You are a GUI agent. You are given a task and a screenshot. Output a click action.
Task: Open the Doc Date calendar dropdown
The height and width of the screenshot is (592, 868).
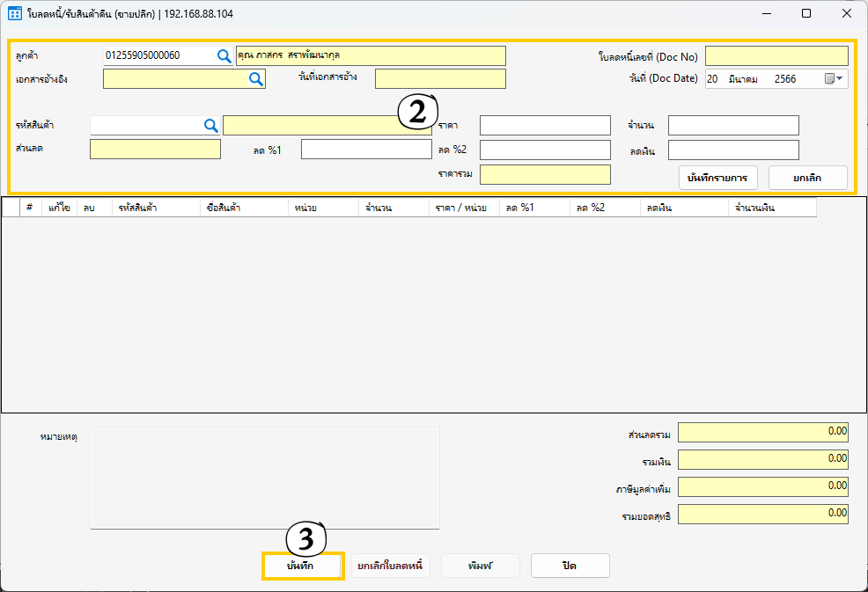coord(834,79)
